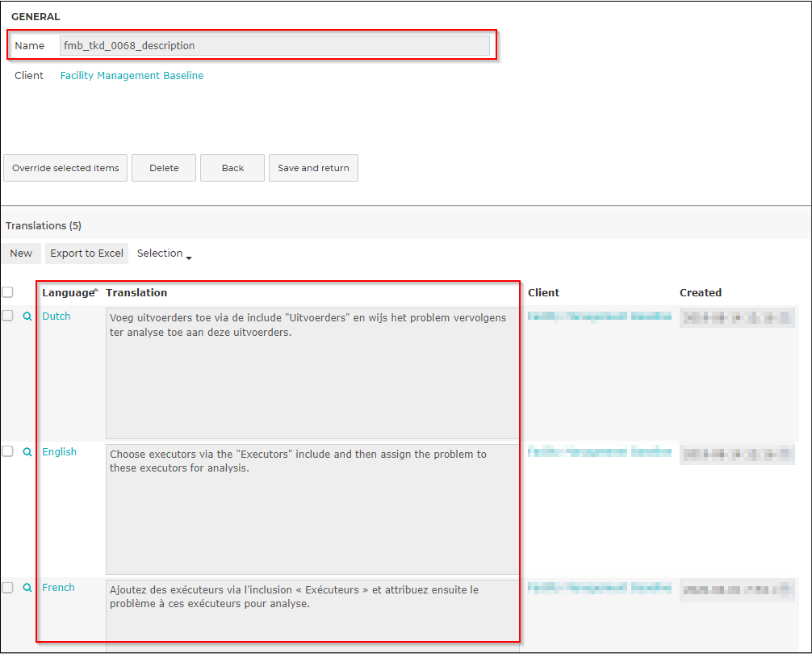The image size is (812, 654).
Task: Click the Translations (5) section title
Action: point(44,226)
